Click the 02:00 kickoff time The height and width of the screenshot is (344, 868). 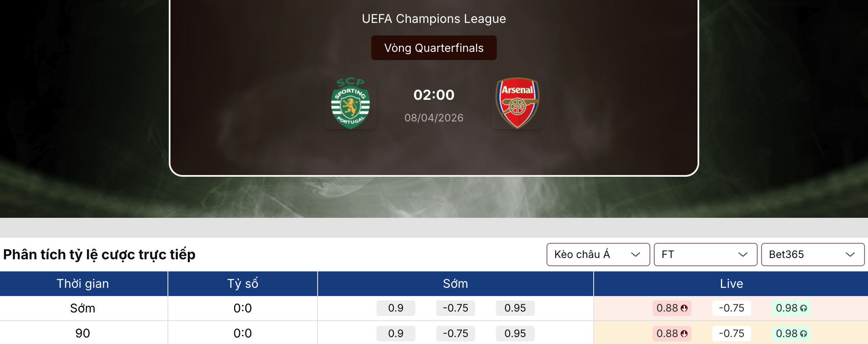click(434, 95)
